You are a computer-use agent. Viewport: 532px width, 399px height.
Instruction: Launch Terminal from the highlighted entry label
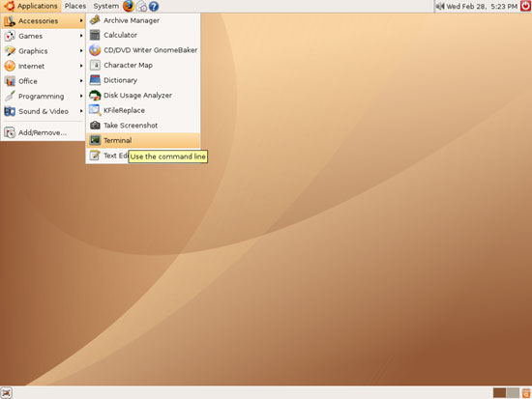coord(118,140)
